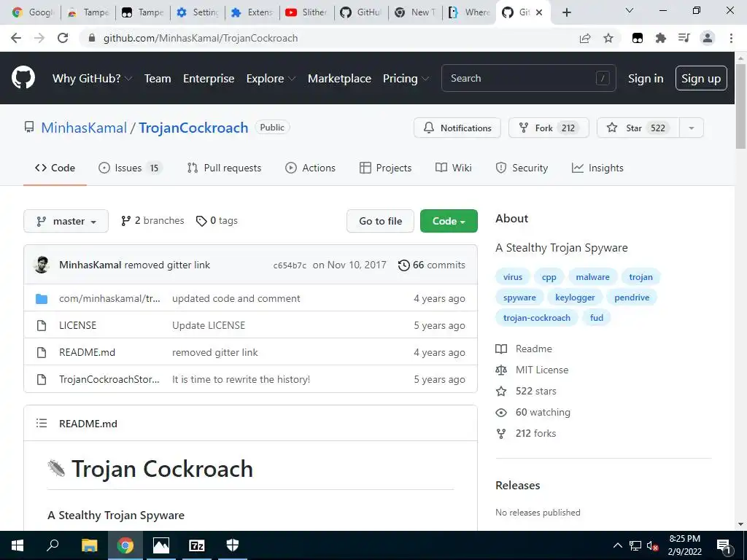The image size is (747, 560).
Task: Open the Marketplace link in header
Action: [339, 78]
